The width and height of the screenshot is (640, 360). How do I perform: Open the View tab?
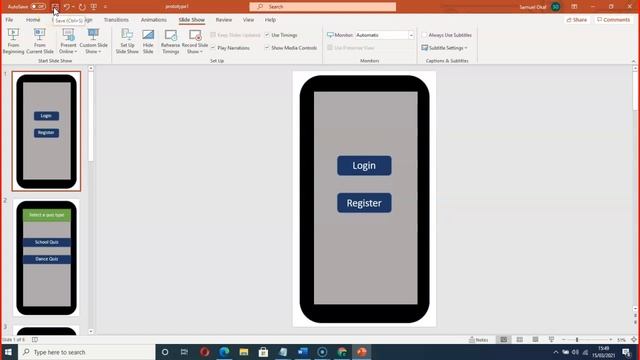[x=248, y=20]
